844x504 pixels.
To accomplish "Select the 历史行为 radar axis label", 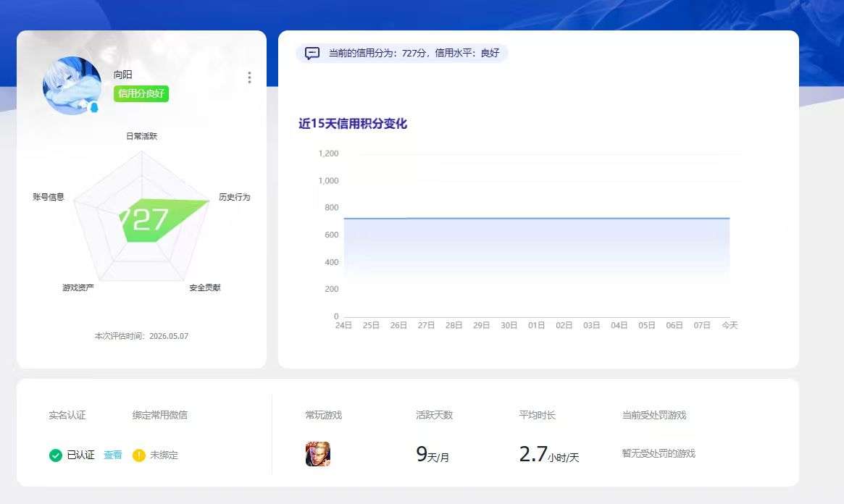I will 234,197.
